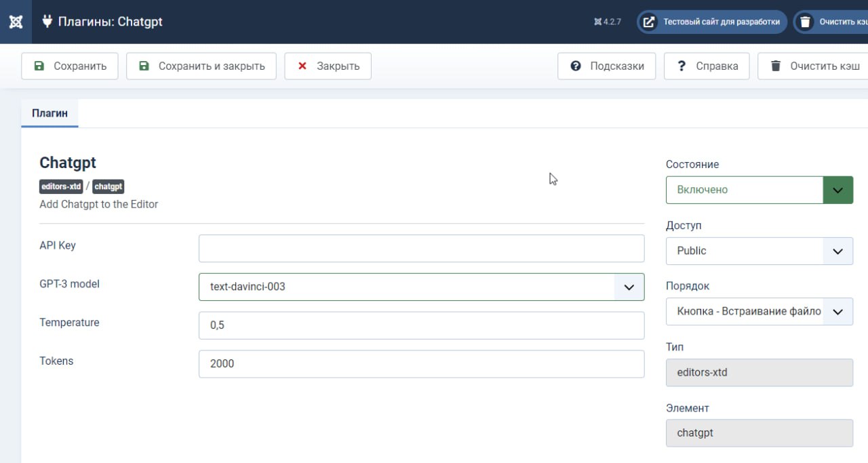This screenshot has height=463, width=868.
Task: Switch to the Плагин tab
Action: (x=50, y=113)
